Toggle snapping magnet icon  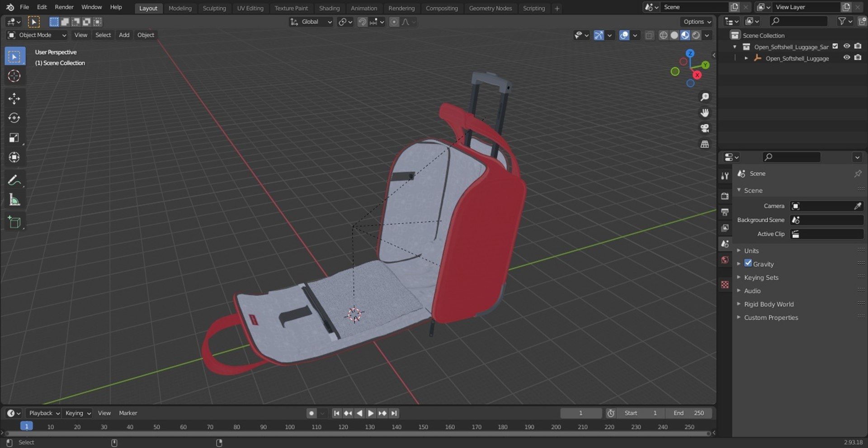(x=362, y=22)
